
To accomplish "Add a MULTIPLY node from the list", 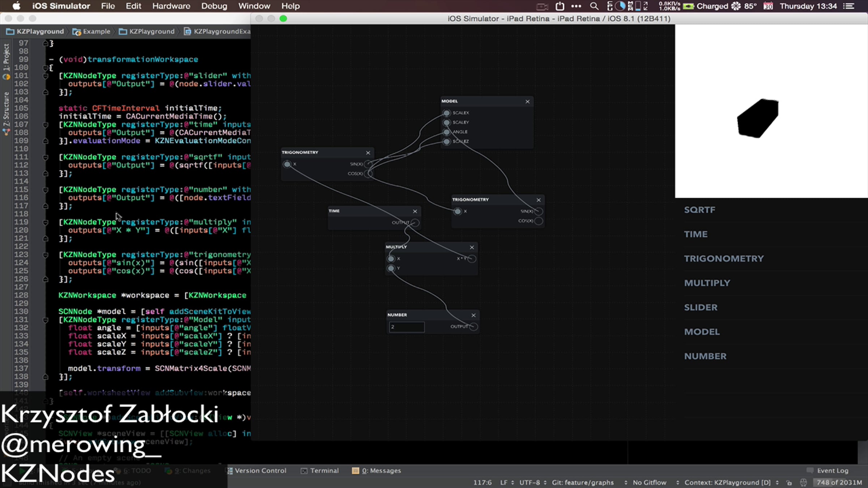I will [x=771, y=283].
